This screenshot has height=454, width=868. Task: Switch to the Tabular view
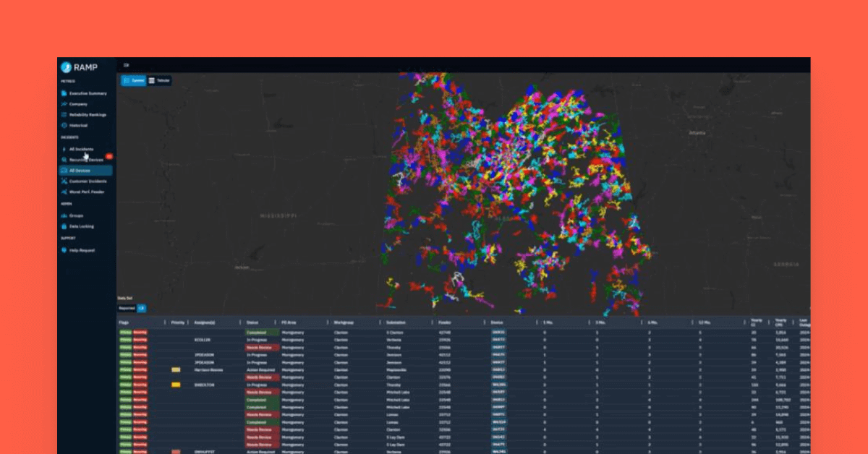click(160, 80)
